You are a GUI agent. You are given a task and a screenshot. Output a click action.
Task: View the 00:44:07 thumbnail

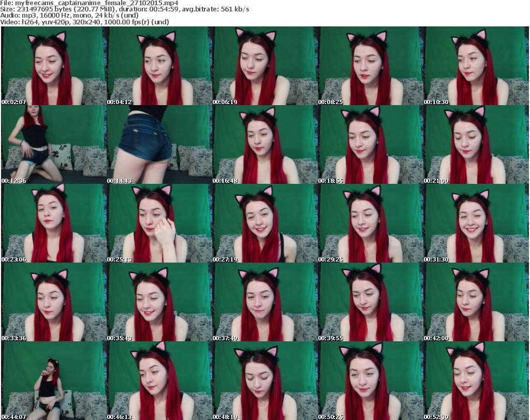pyautogui.click(x=54, y=381)
